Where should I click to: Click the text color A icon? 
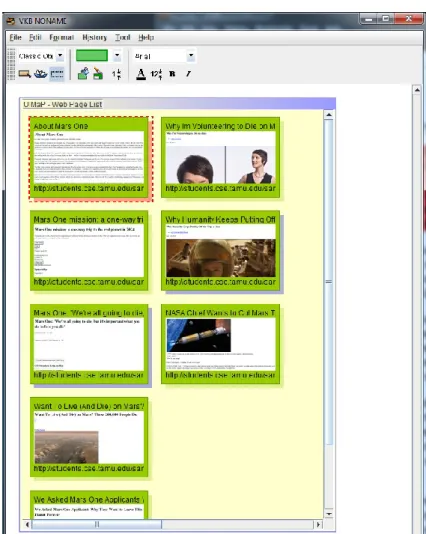[141, 74]
